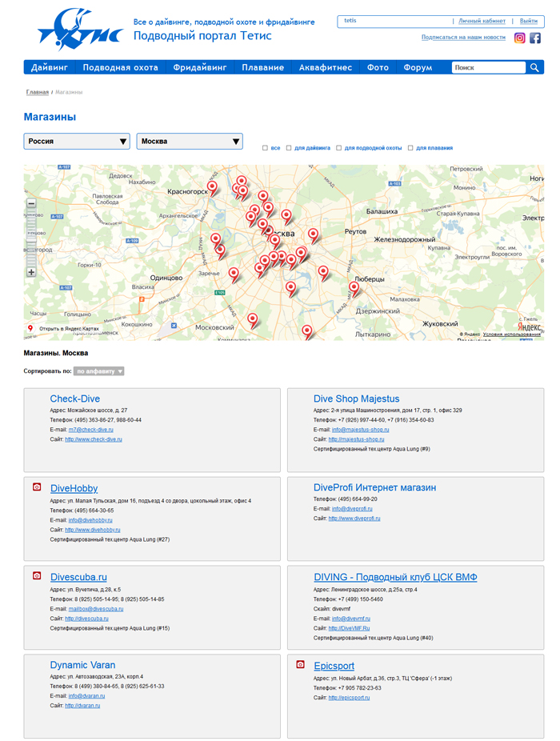Check the 'все' filter checkbox

(x=265, y=148)
